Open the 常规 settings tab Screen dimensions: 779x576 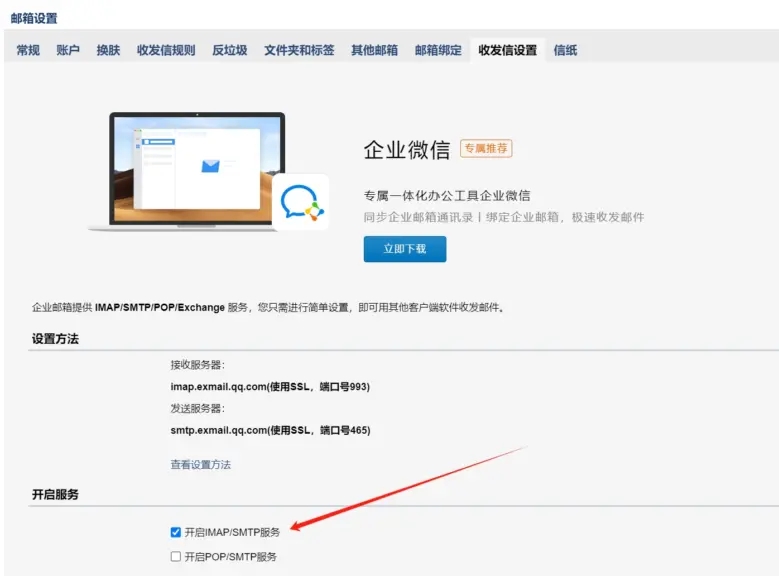(x=28, y=50)
